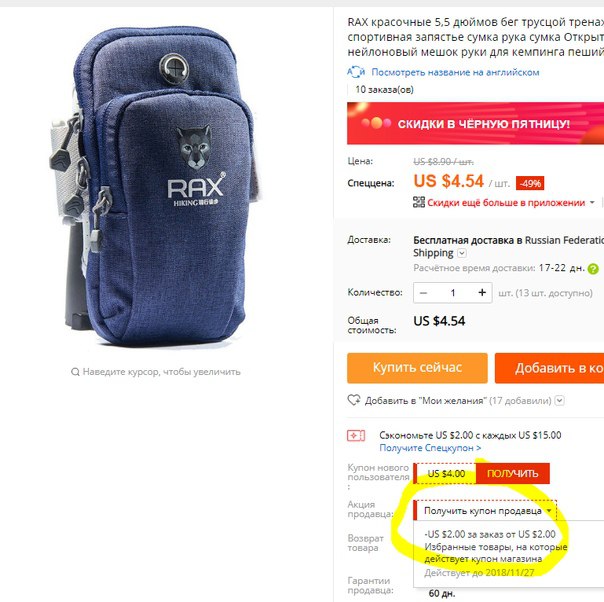Click the Купить сейчас button
The height and width of the screenshot is (602, 604).
coord(417,368)
